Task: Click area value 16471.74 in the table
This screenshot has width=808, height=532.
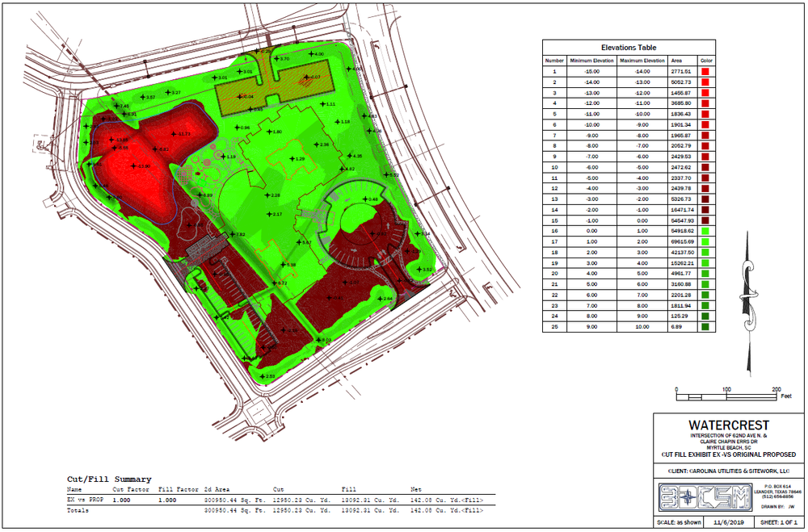Action: 682,210
